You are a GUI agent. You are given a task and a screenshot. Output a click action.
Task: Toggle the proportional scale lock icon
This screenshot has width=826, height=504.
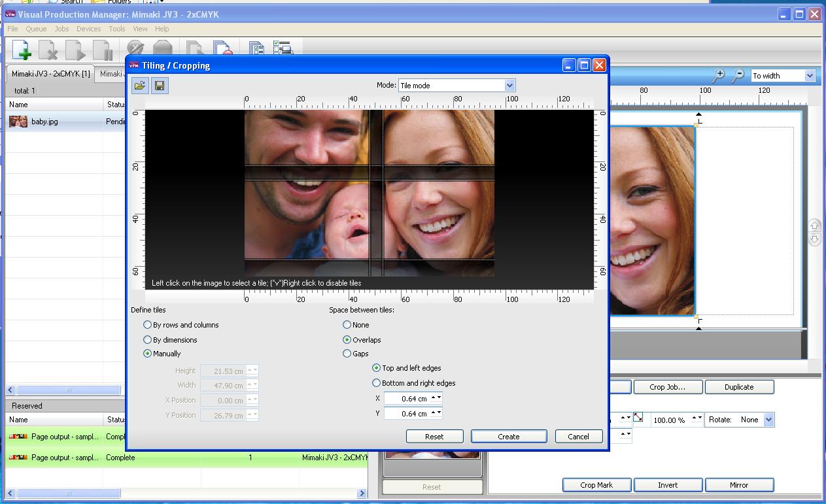tap(638, 418)
